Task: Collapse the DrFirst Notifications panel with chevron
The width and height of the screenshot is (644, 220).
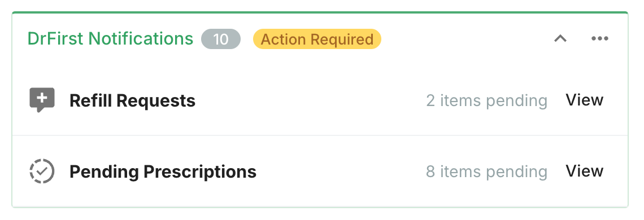Action: pyautogui.click(x=560, y=38)
